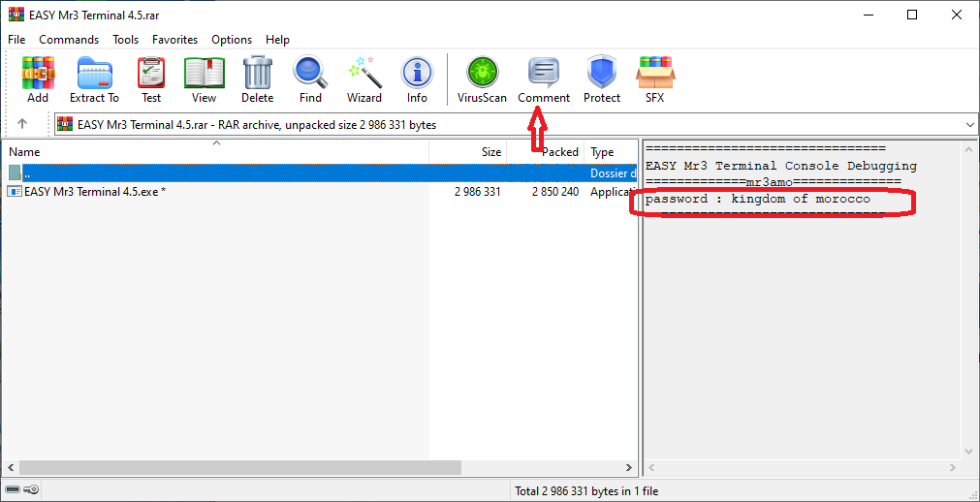Click the 2 850 240 packed value
This screenshot has height=502, width=980.
pos(555,191)
